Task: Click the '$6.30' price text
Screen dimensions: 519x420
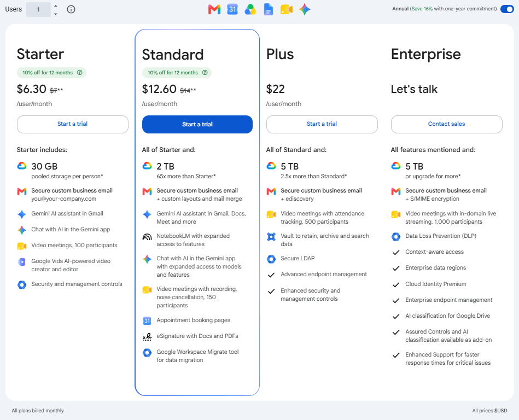Action: (x=31, y=89)
